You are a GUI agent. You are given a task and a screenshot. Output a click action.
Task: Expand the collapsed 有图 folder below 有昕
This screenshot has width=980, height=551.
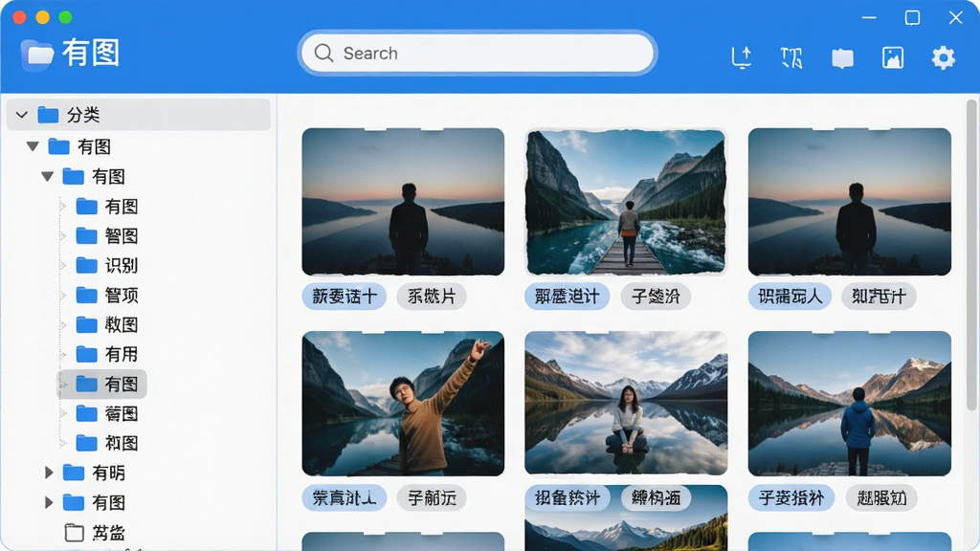coord(49,502)
